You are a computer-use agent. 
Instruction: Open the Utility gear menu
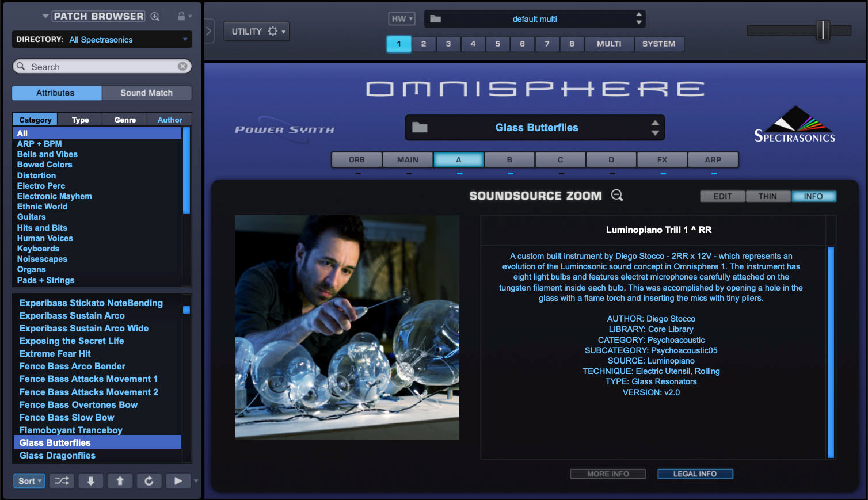pos(257,31)
